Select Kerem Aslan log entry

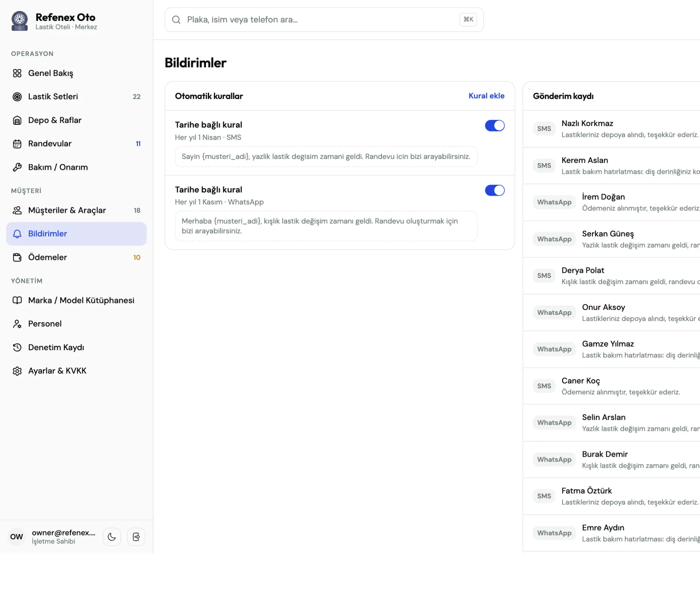pos(612,165)
